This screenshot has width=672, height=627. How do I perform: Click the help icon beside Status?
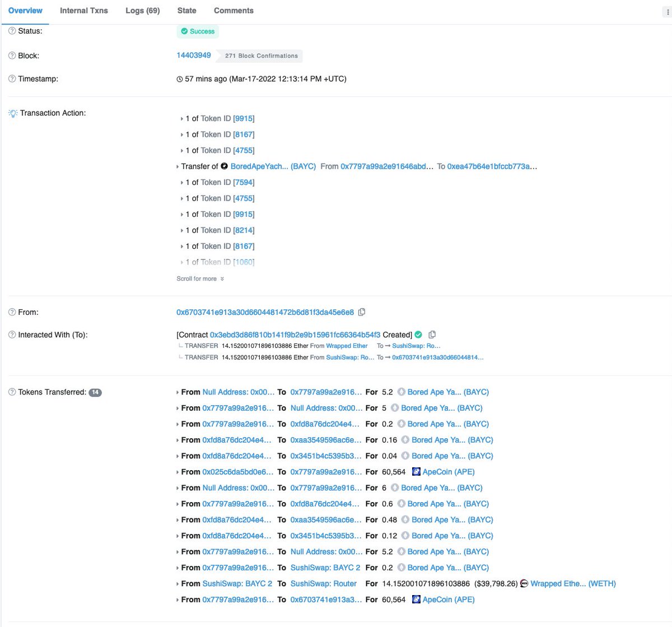click(12, 31)
